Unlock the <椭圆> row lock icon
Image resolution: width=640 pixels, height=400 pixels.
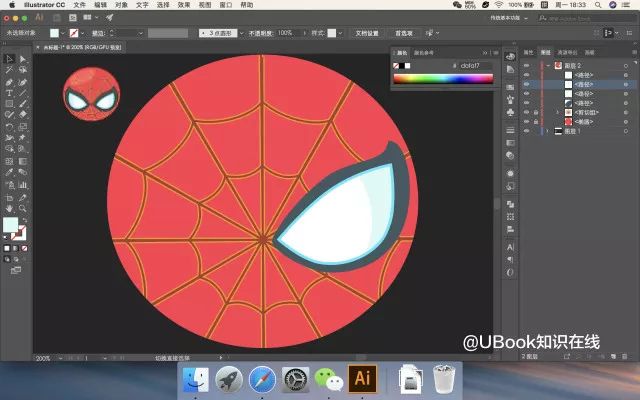[x=536, y=122]
